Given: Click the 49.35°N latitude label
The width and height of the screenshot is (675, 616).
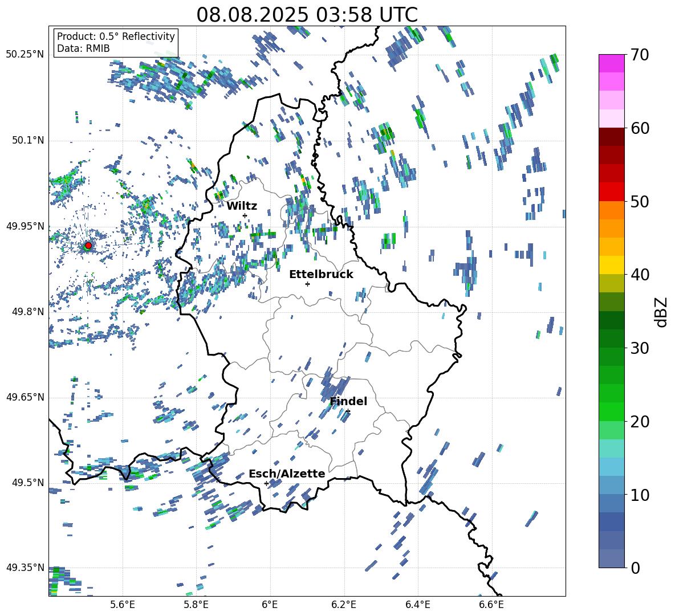Looking at the screenshot, I should click(x=25, y=568).
